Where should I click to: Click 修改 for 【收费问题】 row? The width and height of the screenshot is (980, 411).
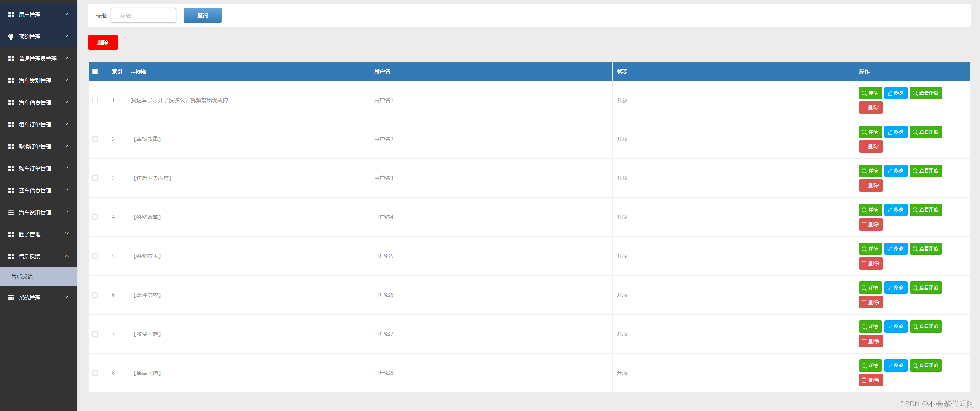coord(896,327)
